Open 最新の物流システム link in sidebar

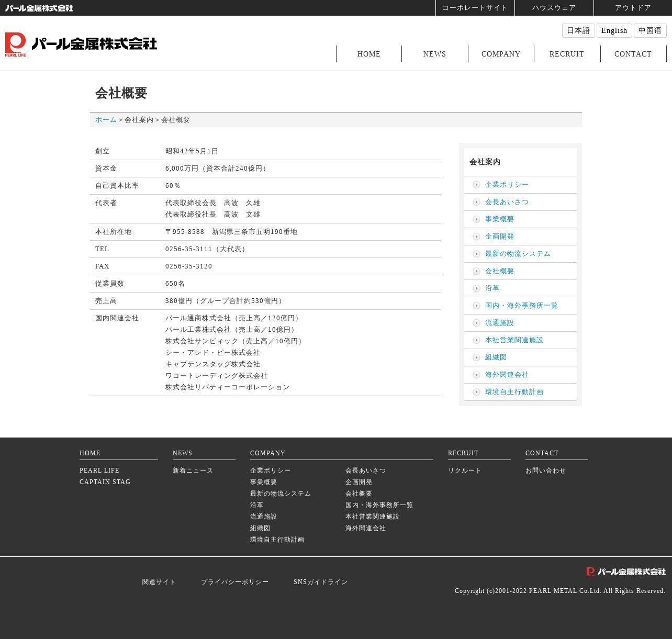[x=518, y=254]
